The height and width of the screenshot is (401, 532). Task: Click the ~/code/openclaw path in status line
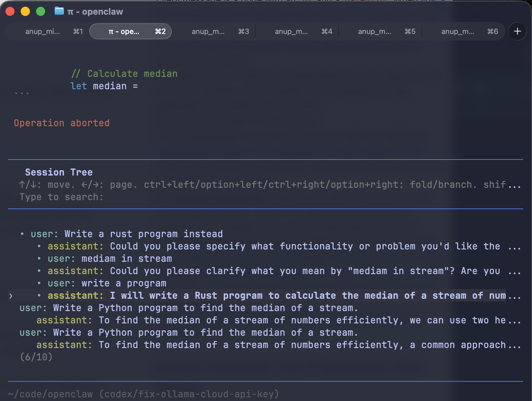51,394
